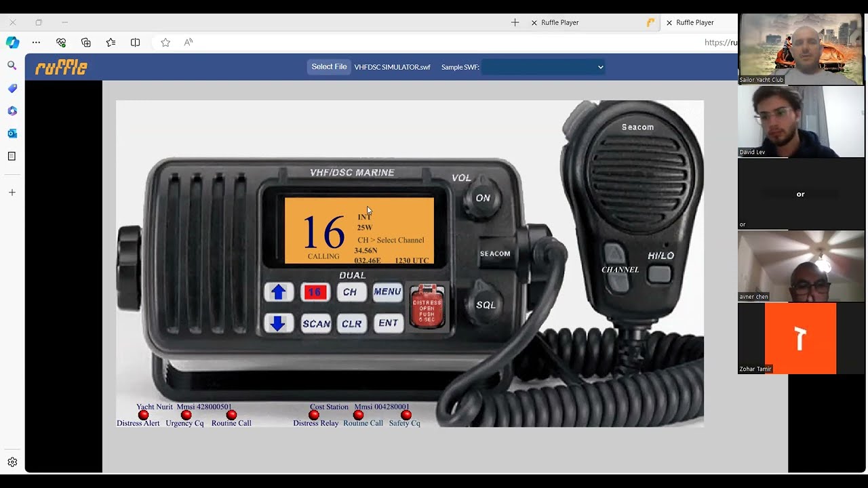This screenshot has width=868, height=488.
Task: Open the browser three-dots menu
Action: pyautogui.click(x=36, y=42)
